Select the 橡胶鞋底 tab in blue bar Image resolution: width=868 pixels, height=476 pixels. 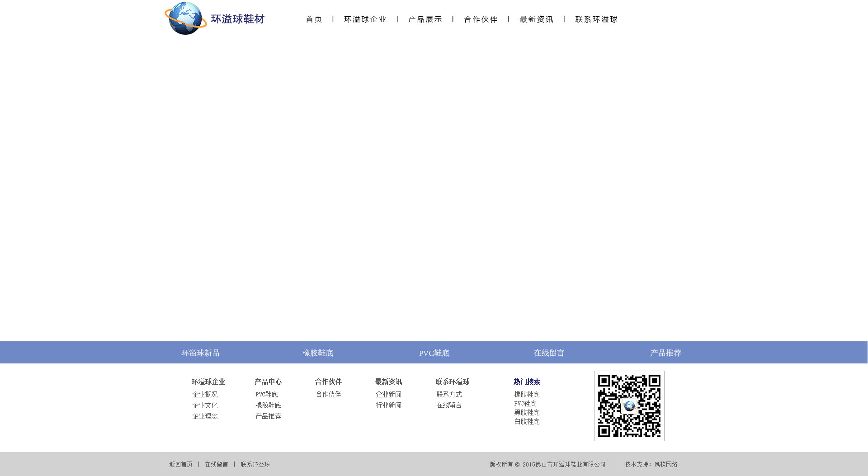(318, 353)
